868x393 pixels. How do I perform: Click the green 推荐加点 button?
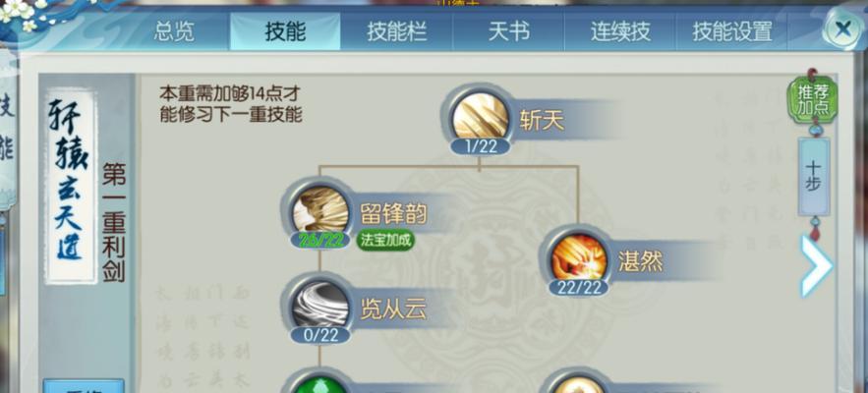tap(813, 101)
